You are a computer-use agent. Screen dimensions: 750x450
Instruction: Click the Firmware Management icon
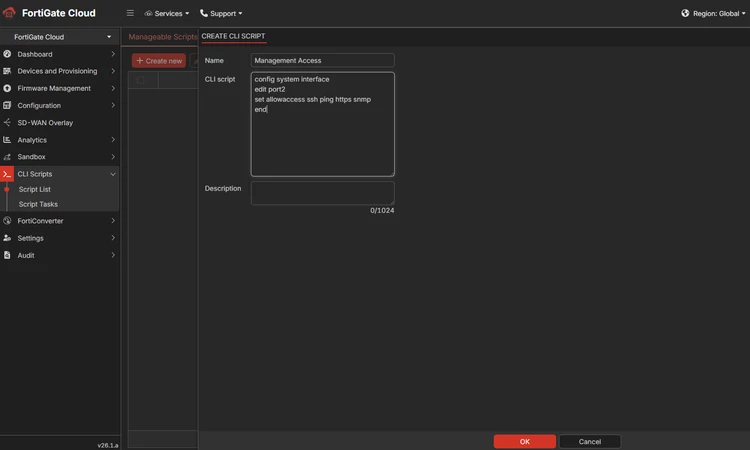pyautogui.click(x=7, y=88)
